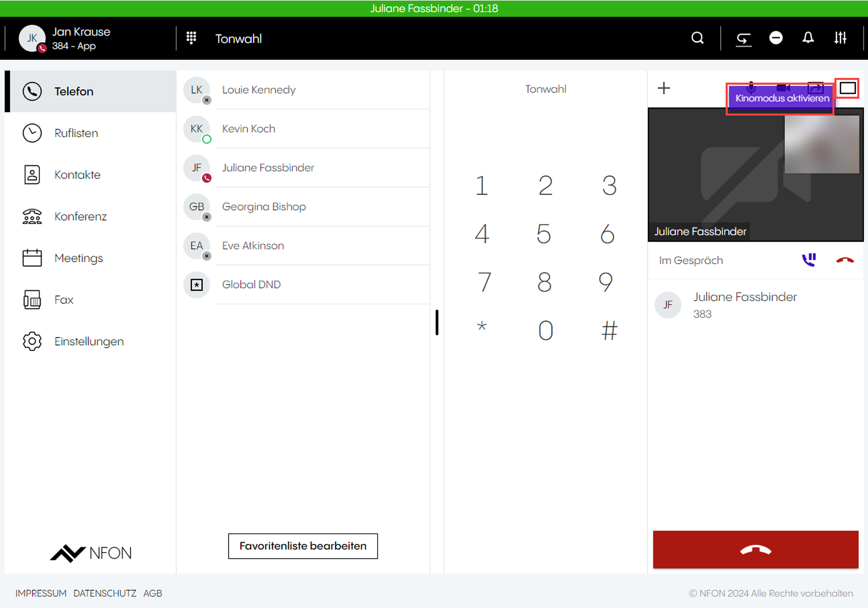The height and width of the screenshot is (608, 868).
Task: Open the DATENSCHUTZ footer link
Action: pyautogui.click(x=105, y=593)
